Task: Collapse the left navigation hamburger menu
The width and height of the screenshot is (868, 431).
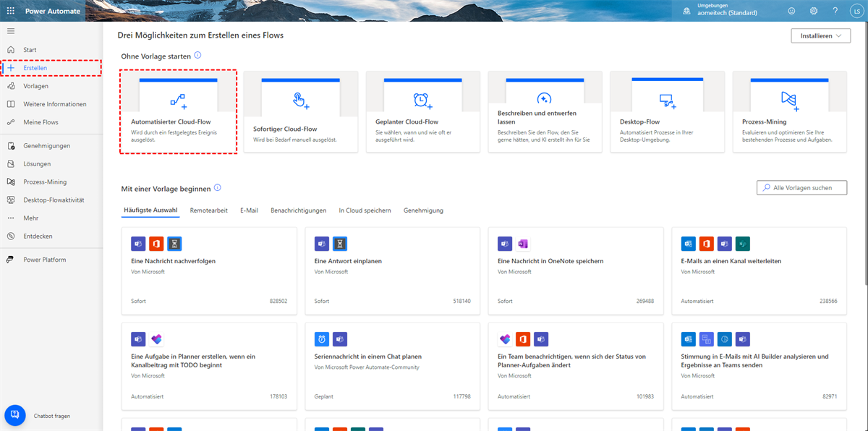Action: (x=10, y=31)
